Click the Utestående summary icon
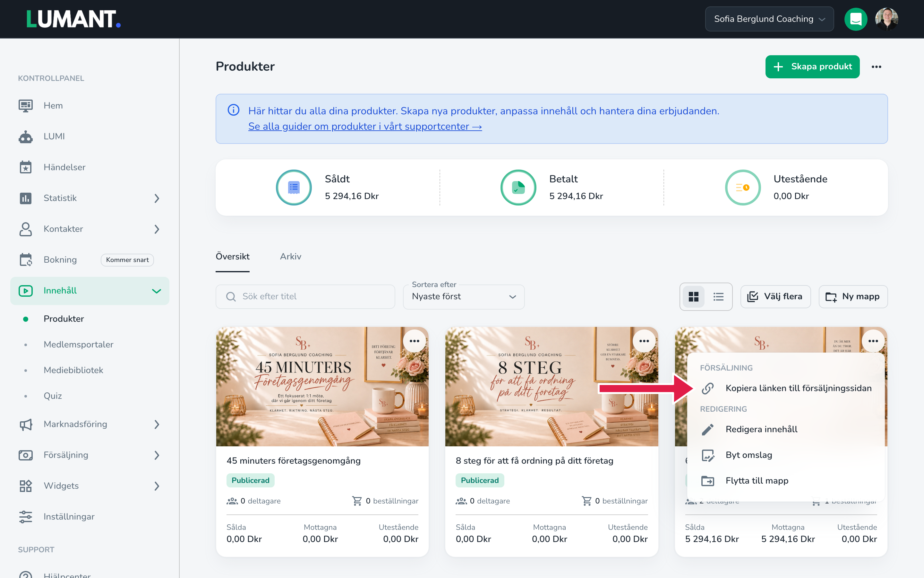 pos(743,187)
